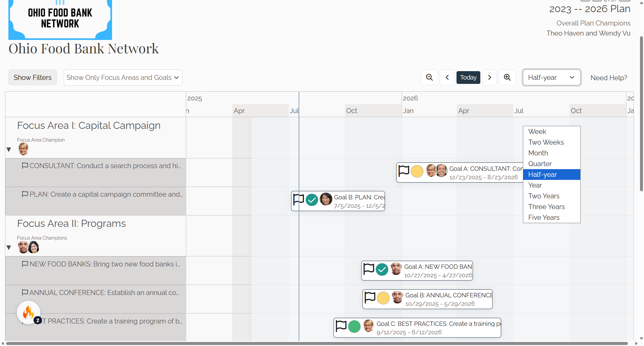Go to the next timeline period
Screen dimensions: 644x346
490,78
